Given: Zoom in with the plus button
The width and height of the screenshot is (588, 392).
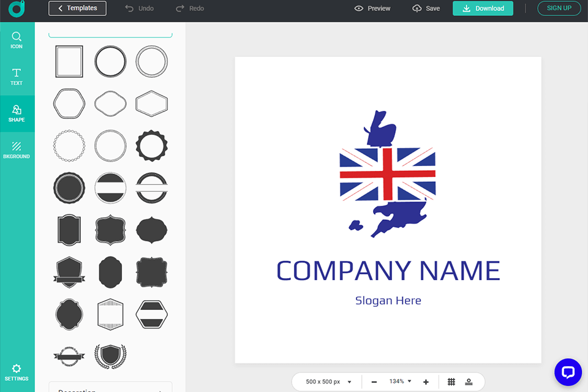Looking at the screenshot, I should click(x=426, y=382).
